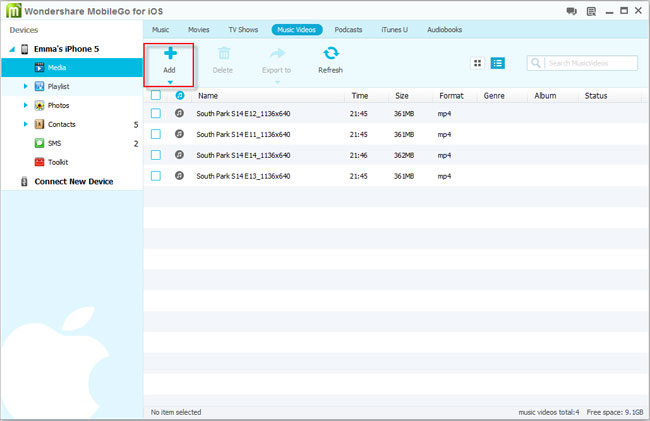Click the Connect New Device icon
The image size is (650, 421).
point(24,181)
